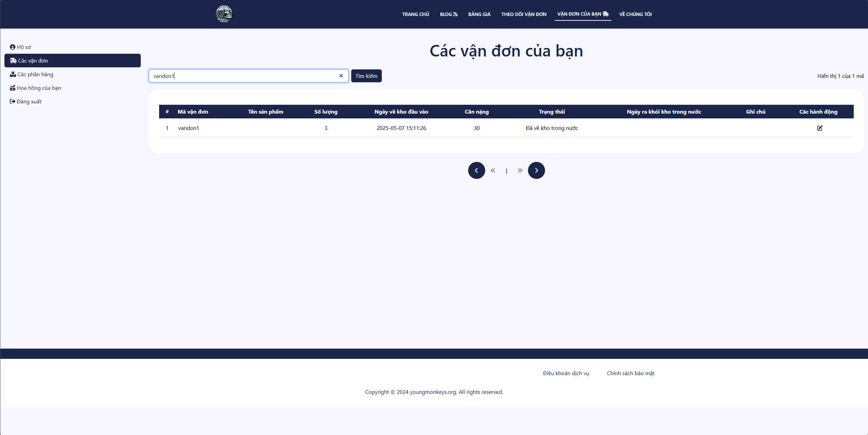Click the edit icon for vandon1 row
The image size is (868, 435).
coord(820,128)
